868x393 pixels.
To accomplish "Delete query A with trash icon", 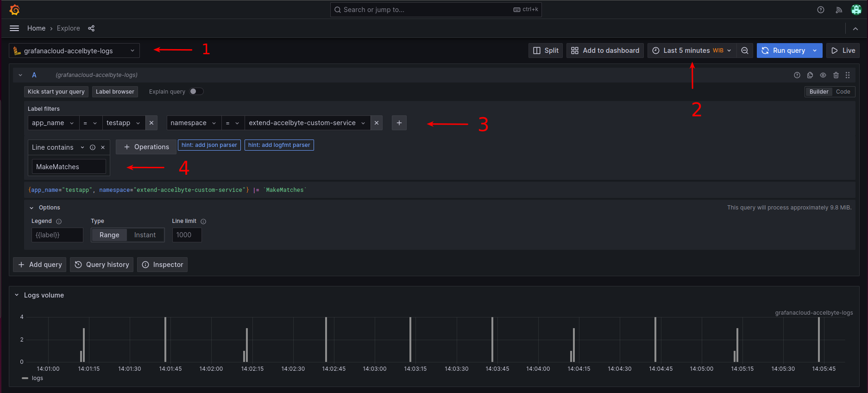I will pos(836,75).
